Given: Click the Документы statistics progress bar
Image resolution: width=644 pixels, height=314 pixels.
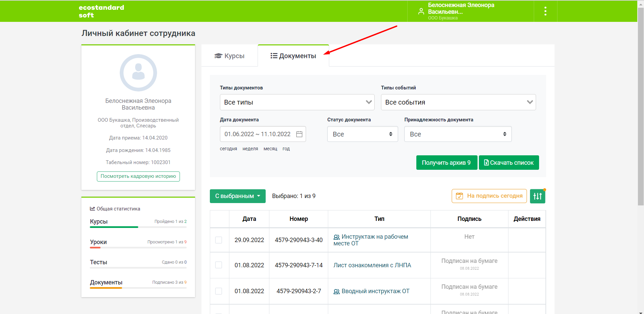Looking at the screenshot, I should 138,288.
